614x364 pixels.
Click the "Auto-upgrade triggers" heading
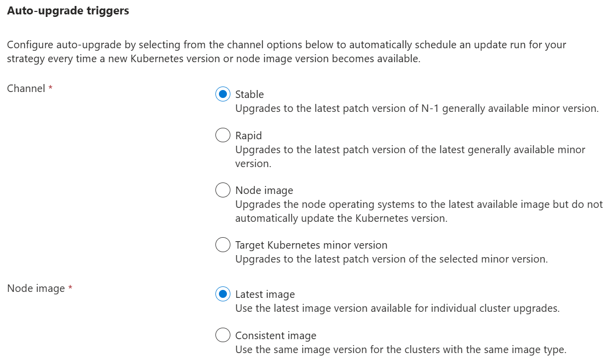coord(68,11)
